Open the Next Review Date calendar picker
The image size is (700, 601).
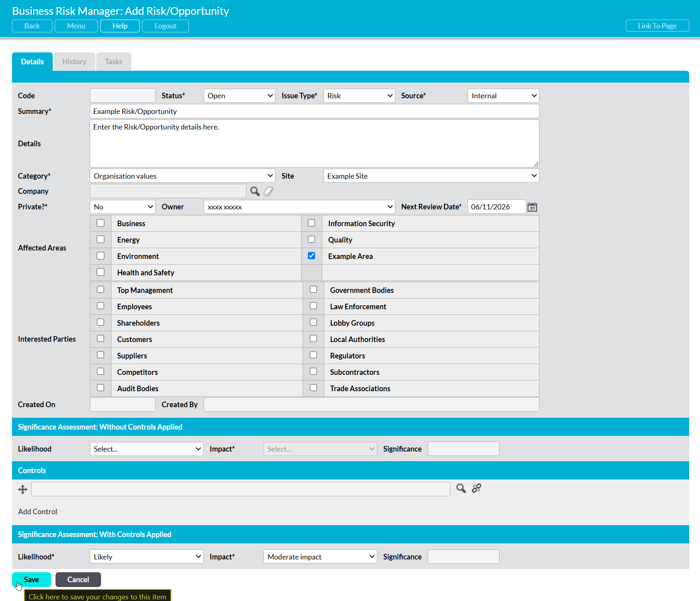pos(532,207)
